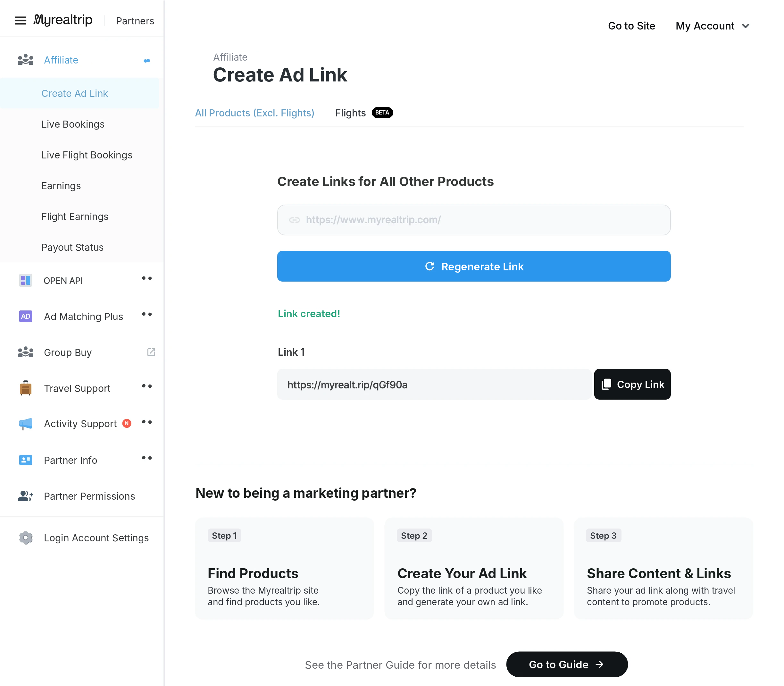Viewport: 784px width, 686px height.
Task: Click the Partners header label
Action: tap(135, 21)
